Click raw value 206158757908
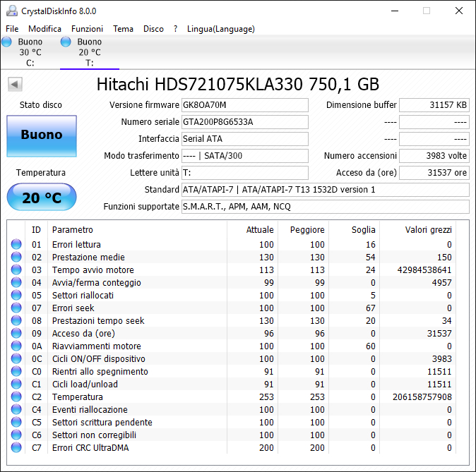The height and width of the screenshot is (472, 476). pyautogui.click(x=422, y=397)
